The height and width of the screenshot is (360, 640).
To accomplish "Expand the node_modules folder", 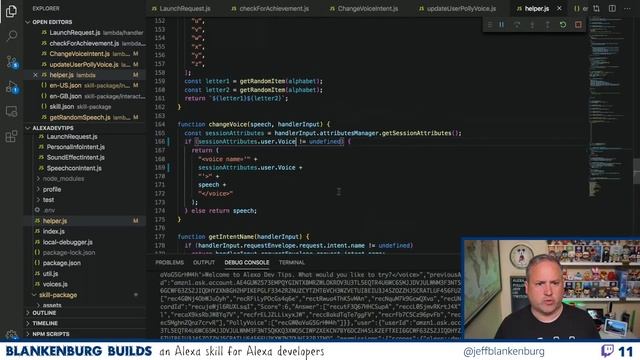I will 63,179.
